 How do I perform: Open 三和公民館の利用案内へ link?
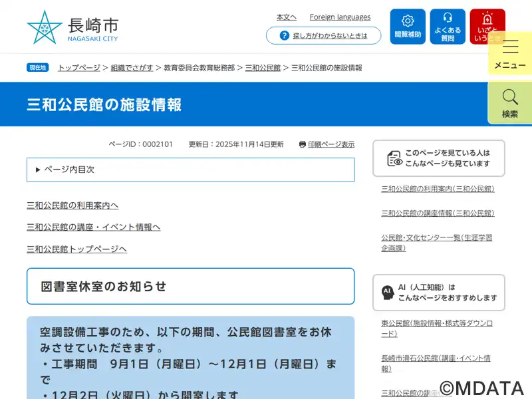coord(72,205)
